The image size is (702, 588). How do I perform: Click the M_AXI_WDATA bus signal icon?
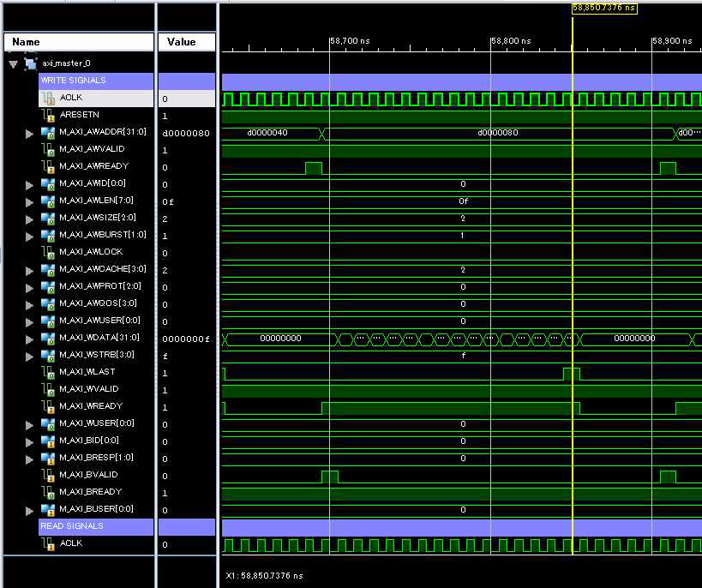(x=47, y=339)
